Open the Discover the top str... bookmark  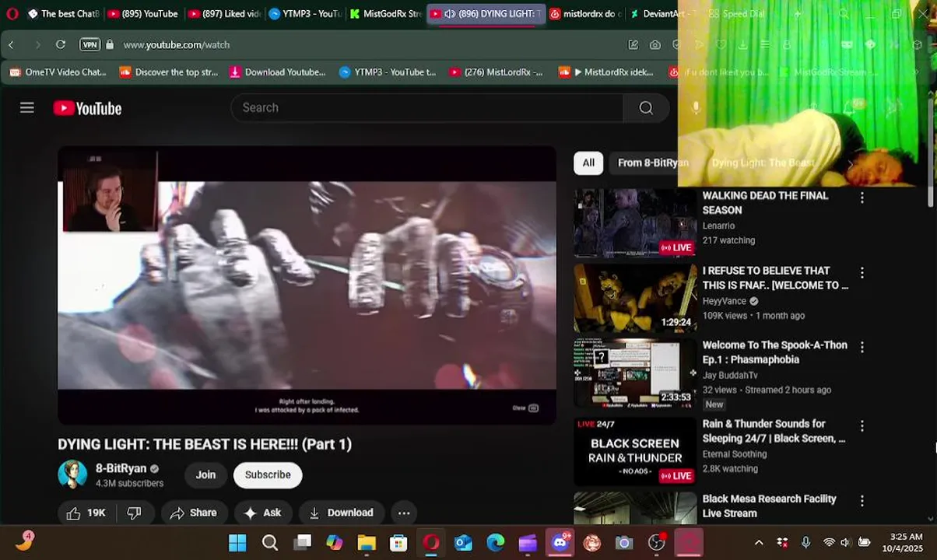coord(168,72)
